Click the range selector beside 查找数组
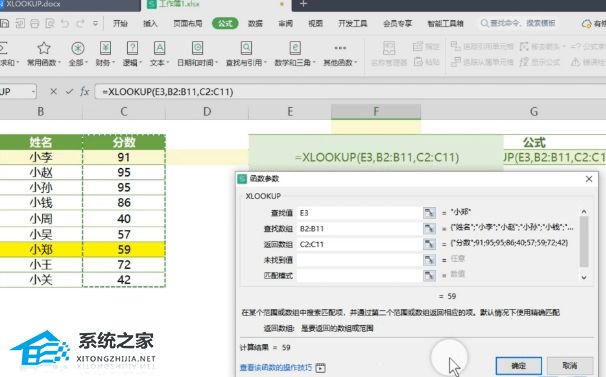Viewport: 606px width, 377px height. 429,229
